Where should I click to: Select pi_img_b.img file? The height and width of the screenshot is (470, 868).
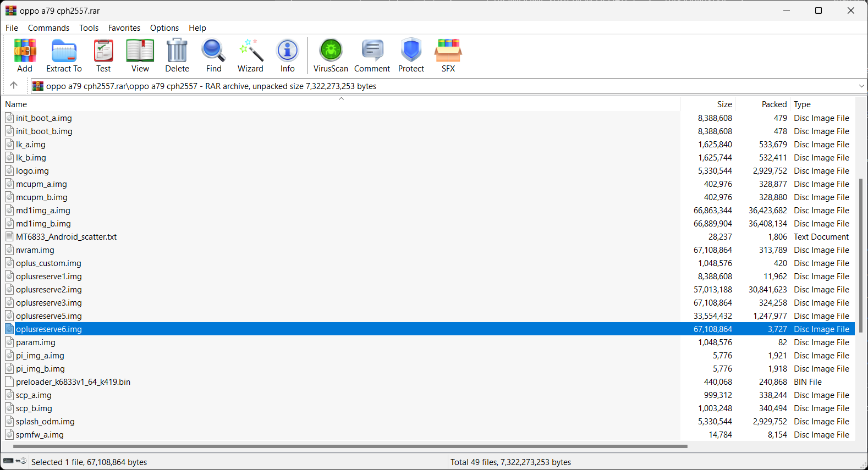click(41, 368)
